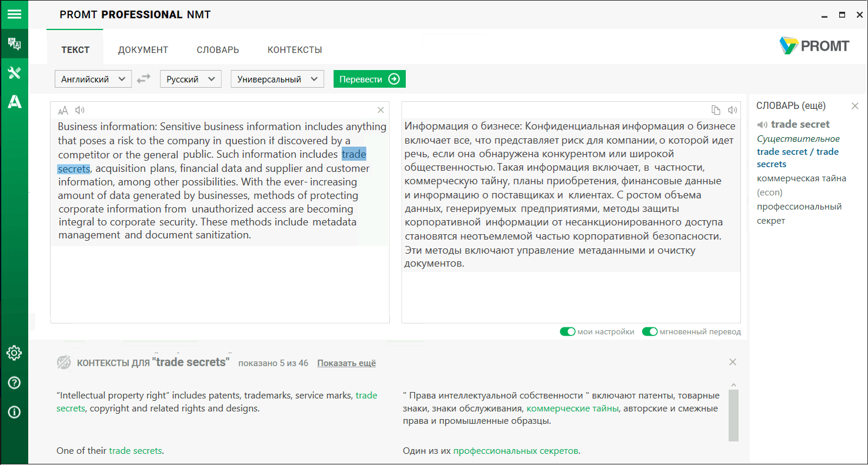Open the 'СЛОВАРЬ' tab
The image size is (868, 465).
218,50
